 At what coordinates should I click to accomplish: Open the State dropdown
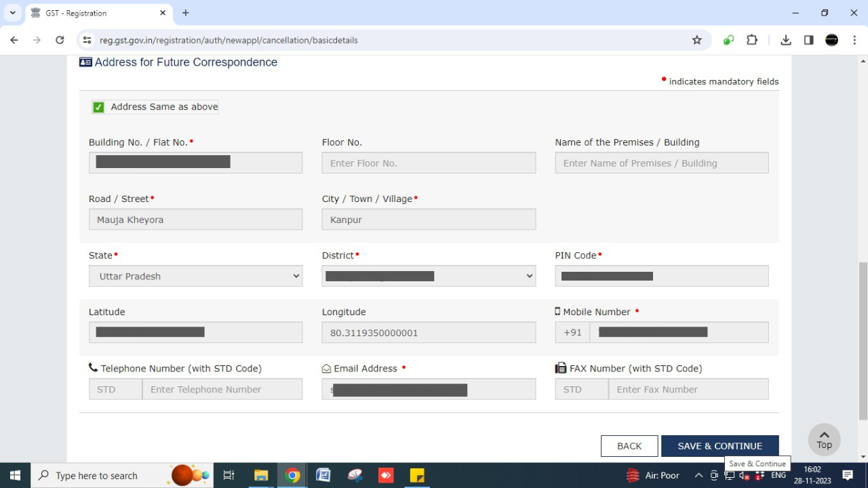(x=195, y=276)
